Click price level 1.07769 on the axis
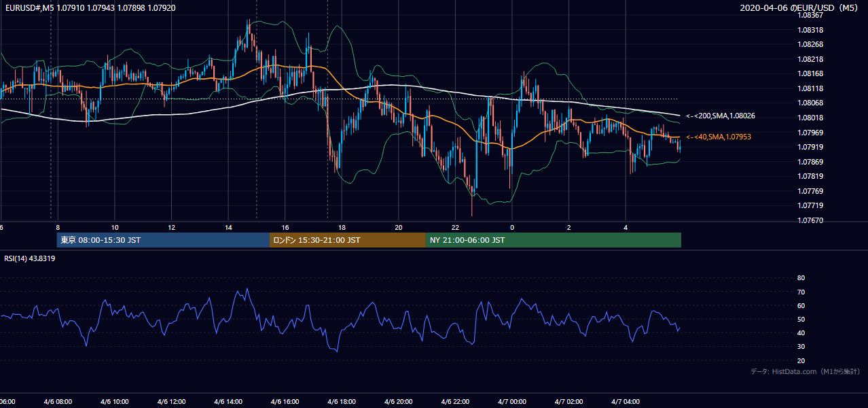This screenshot has width=868, height=408. [x=811, y=191]
